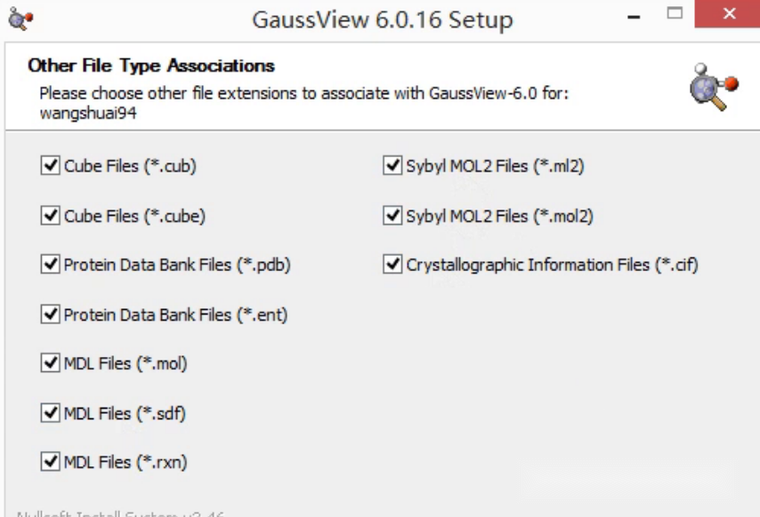
Task: Click the GaussView app icon in title bar
Action: click(x=20, y=19)
